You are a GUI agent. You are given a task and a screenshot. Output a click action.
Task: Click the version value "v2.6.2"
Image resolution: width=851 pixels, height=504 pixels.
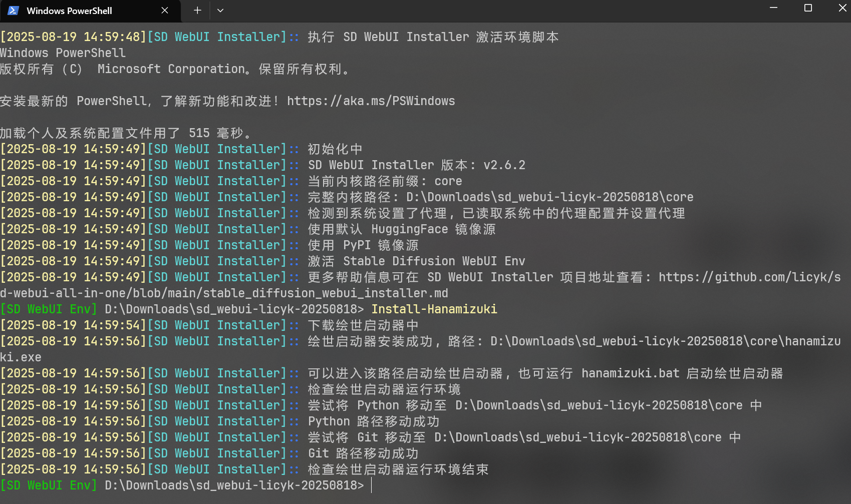pyautogui.click(x=504, y=165)
